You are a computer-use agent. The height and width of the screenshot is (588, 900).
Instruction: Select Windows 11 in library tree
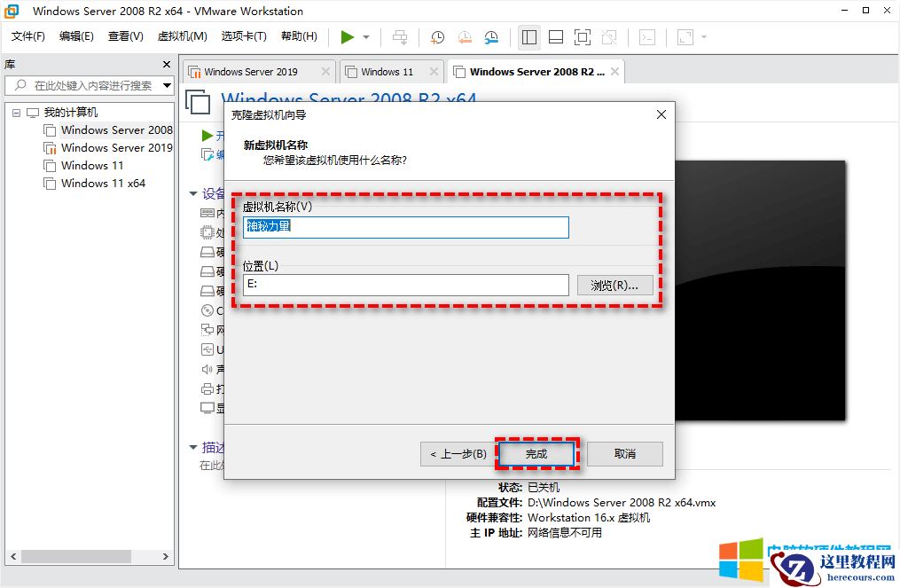coord(92,166)
